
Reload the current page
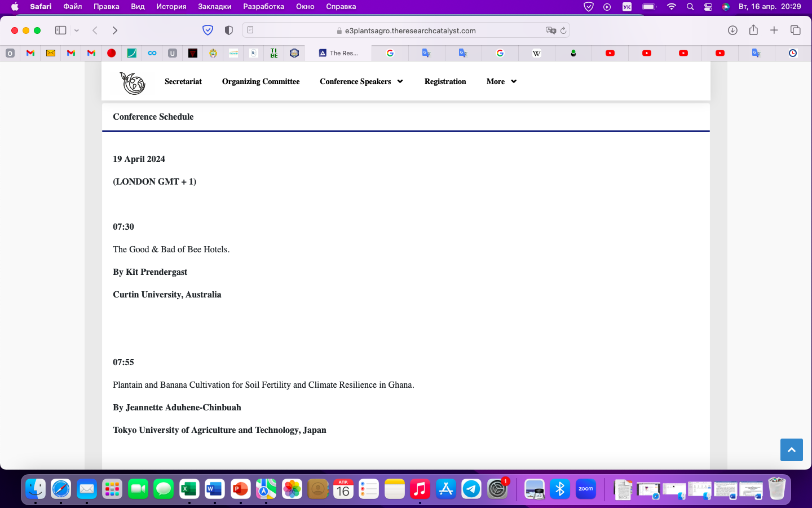(563, 30)
